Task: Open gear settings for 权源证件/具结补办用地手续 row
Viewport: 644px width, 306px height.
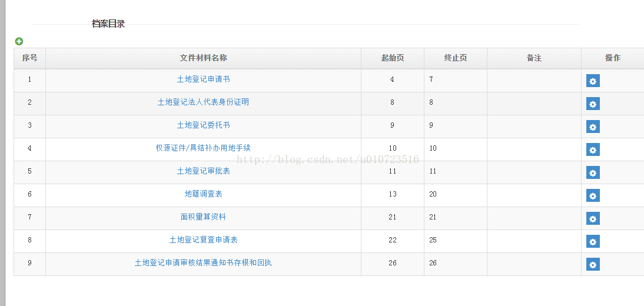Action: pos(593,150)
